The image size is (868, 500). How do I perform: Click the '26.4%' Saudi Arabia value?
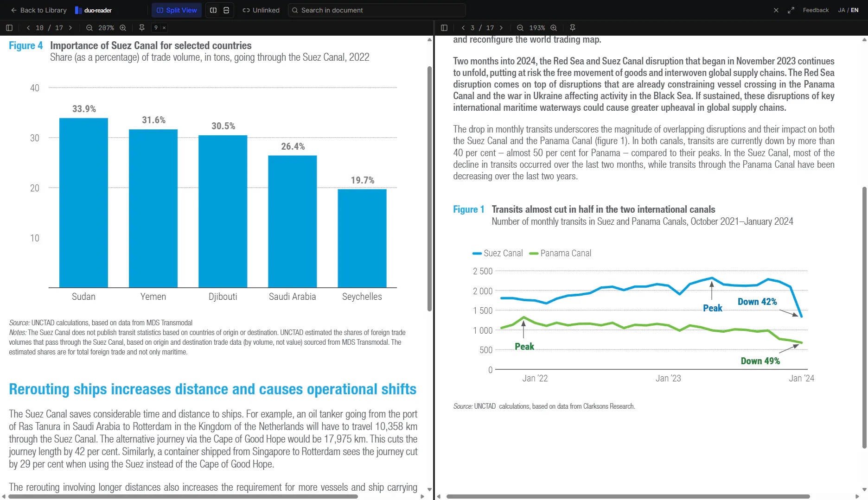(x=293, y=146)
